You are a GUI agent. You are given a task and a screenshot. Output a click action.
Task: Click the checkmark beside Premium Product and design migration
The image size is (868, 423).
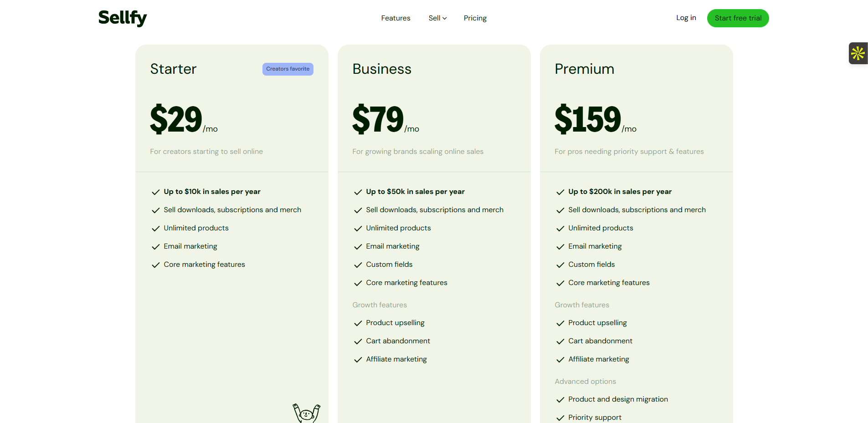(x=560, y=400)
